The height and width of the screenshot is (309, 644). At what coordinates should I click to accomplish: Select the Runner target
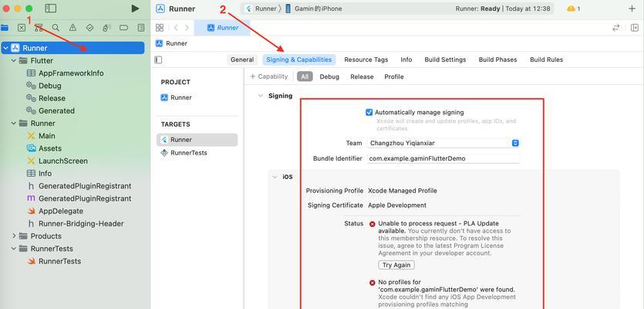[197, 140]
